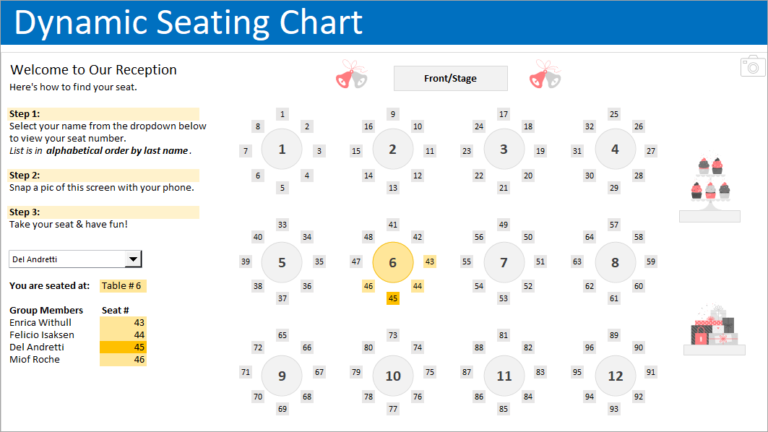Screen dimensions: 768x432
Task: Click the camera icon in top-right corner
Action: click(x=750, y=66)
